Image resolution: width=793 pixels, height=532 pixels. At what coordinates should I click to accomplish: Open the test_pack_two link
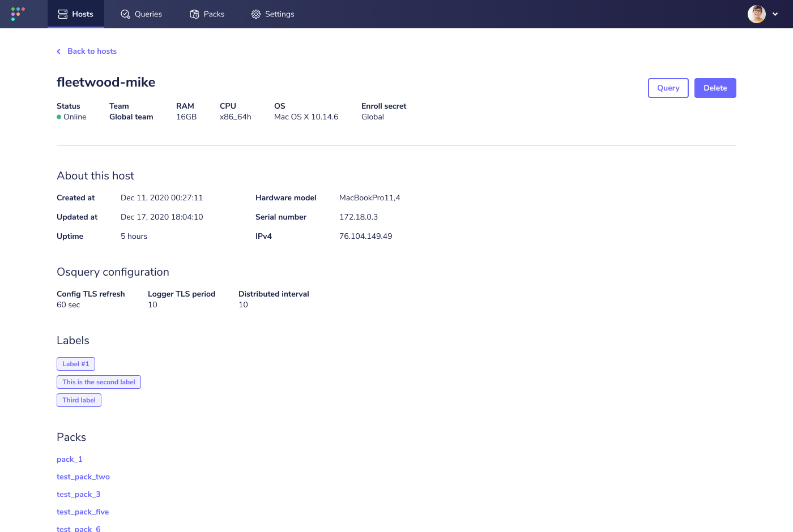[x=83, y=477]
